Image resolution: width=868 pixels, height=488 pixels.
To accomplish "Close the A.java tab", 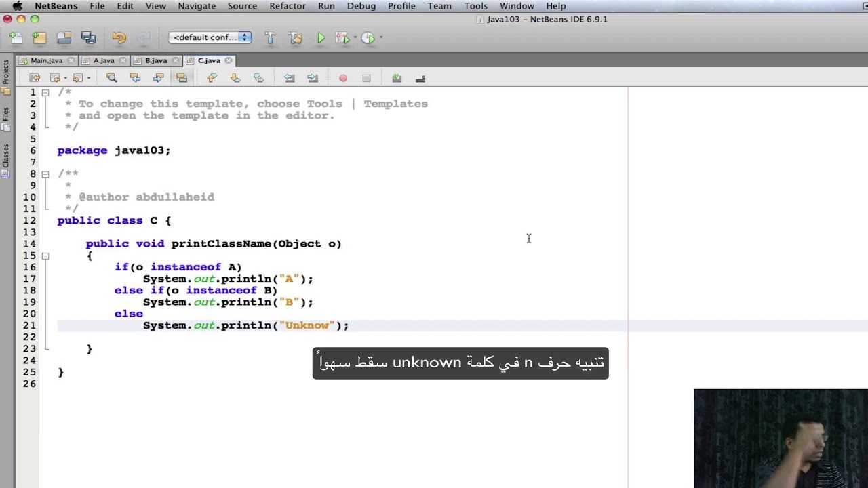I will pyautogui.click(x=124, y=60).
